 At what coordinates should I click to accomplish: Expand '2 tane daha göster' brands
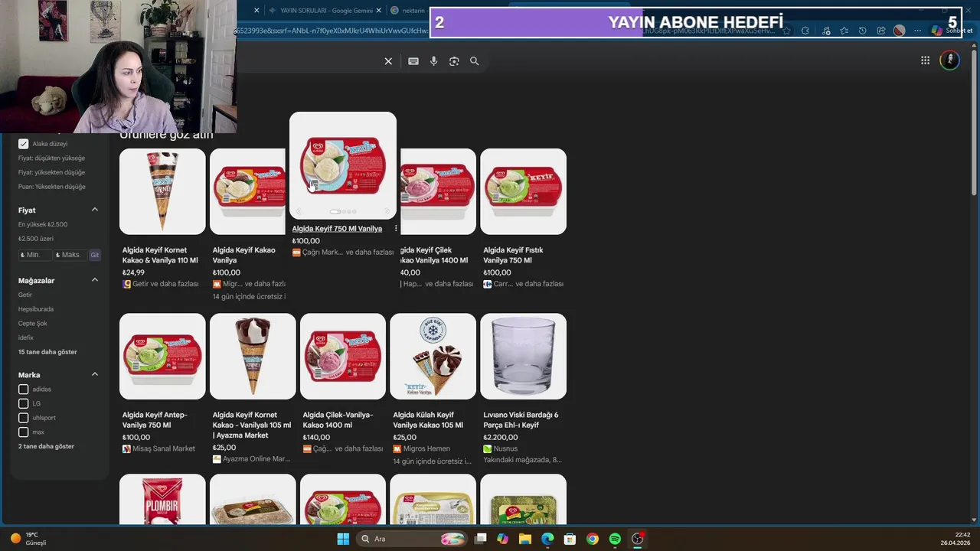(x=46, y=446)
